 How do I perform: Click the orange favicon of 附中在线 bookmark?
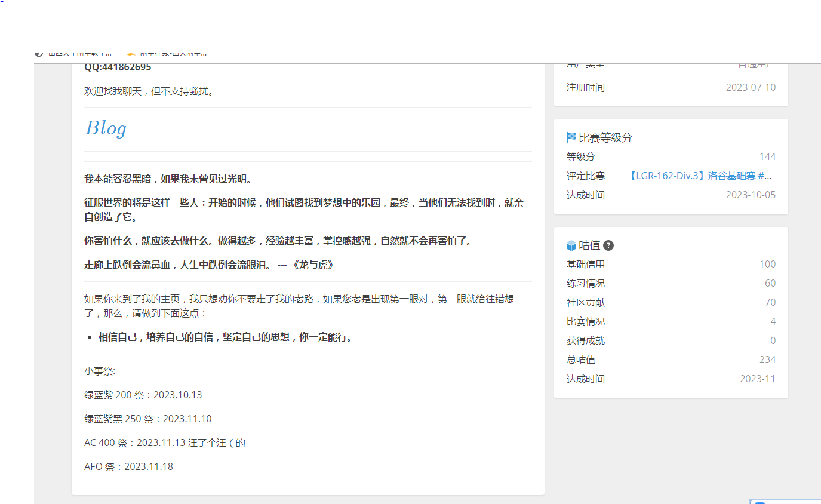tap(131, 54)
